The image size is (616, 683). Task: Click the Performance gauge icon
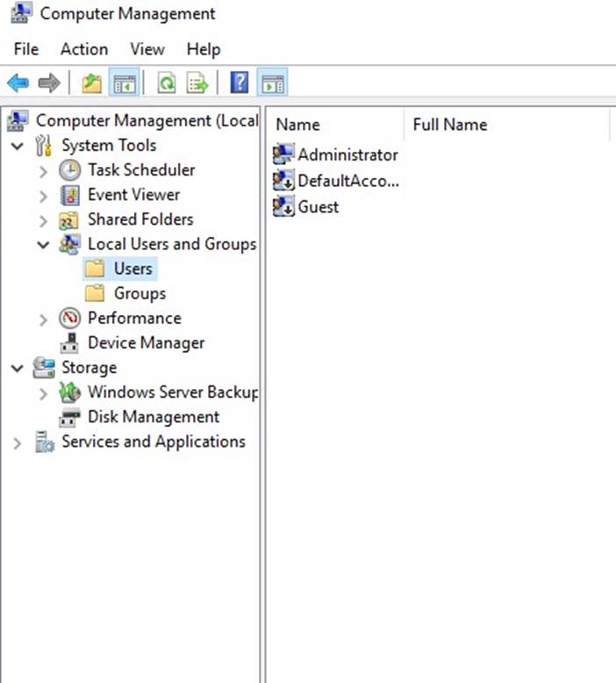69,319
